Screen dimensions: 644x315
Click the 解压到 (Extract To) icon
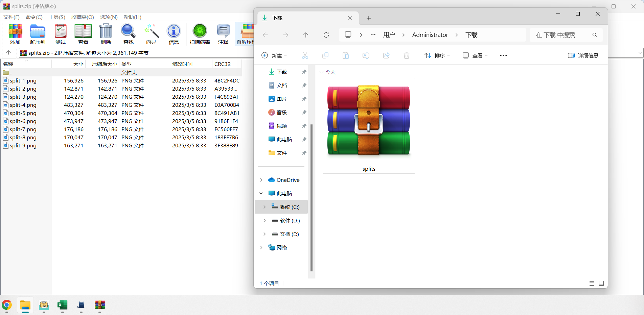pyautogui.click(x=38, y=34)
